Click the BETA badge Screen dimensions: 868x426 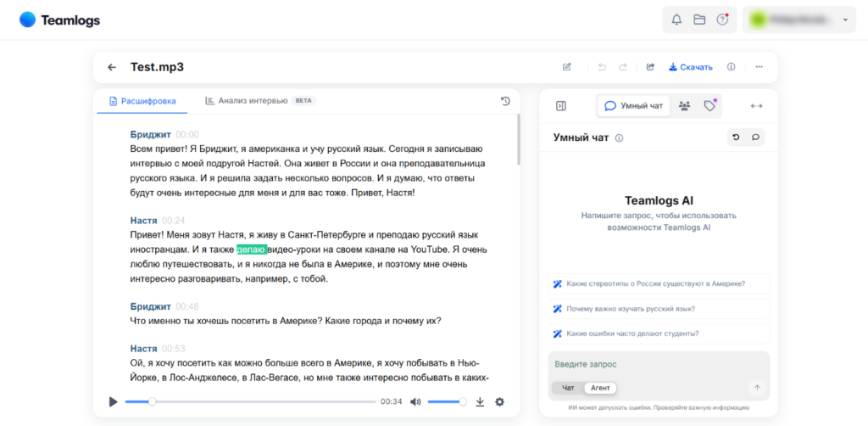303,101
